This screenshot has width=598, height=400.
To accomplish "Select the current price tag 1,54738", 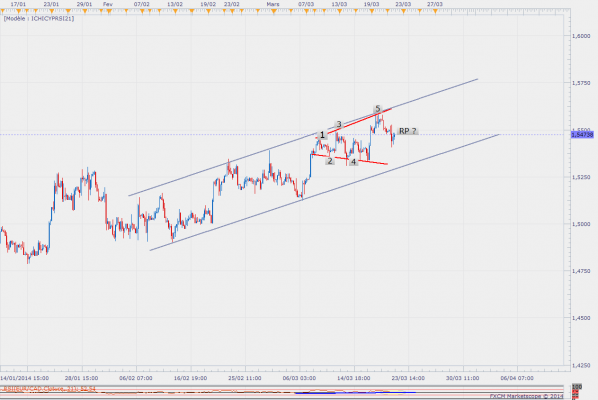I will 582,135.
